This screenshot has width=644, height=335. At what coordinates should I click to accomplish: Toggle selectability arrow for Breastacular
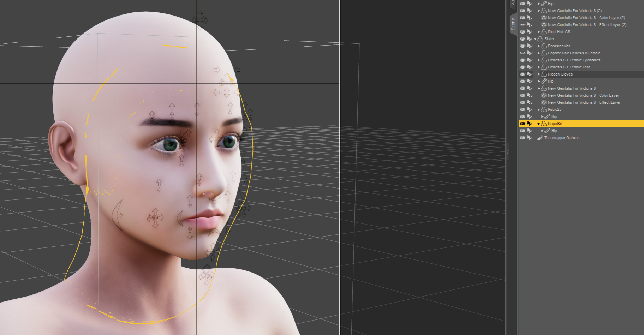[530, 46]
